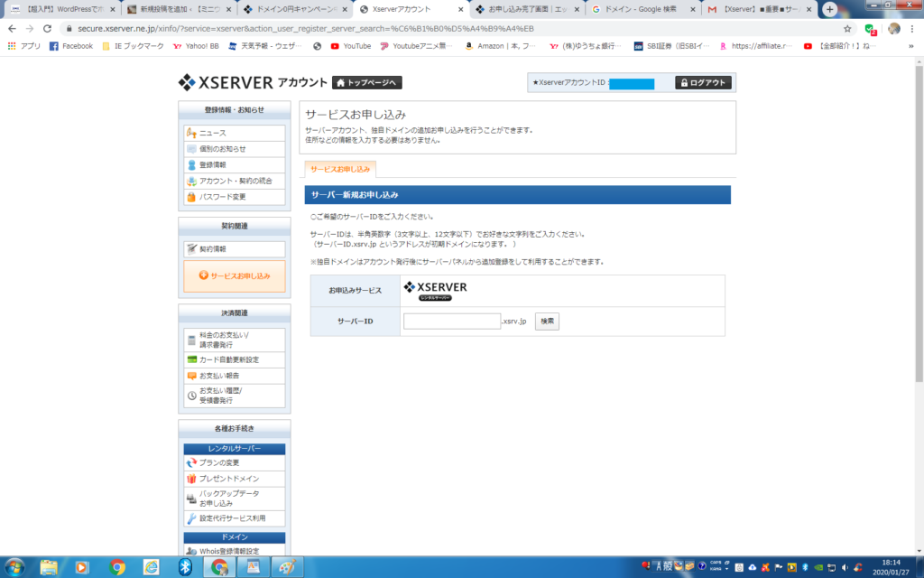Switch to the ドメイン - Google 検索 tab

tap(642, 9)
